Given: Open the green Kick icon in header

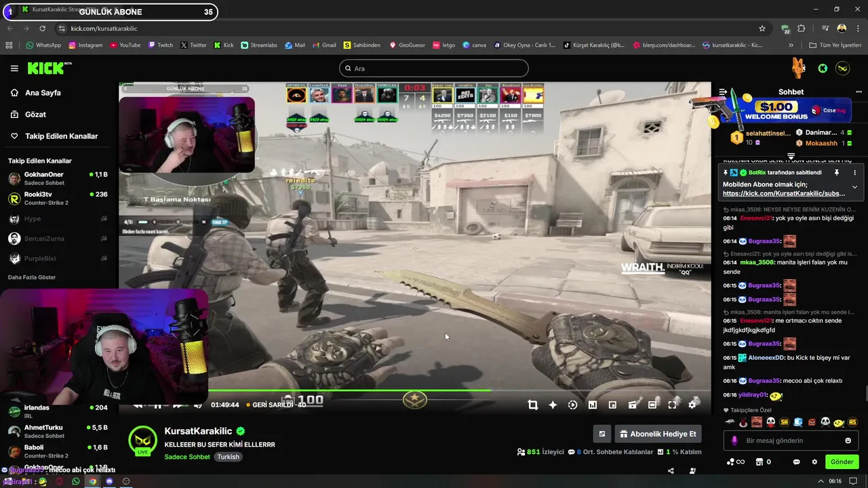Looking at the screenshot, I should [823, 68].
